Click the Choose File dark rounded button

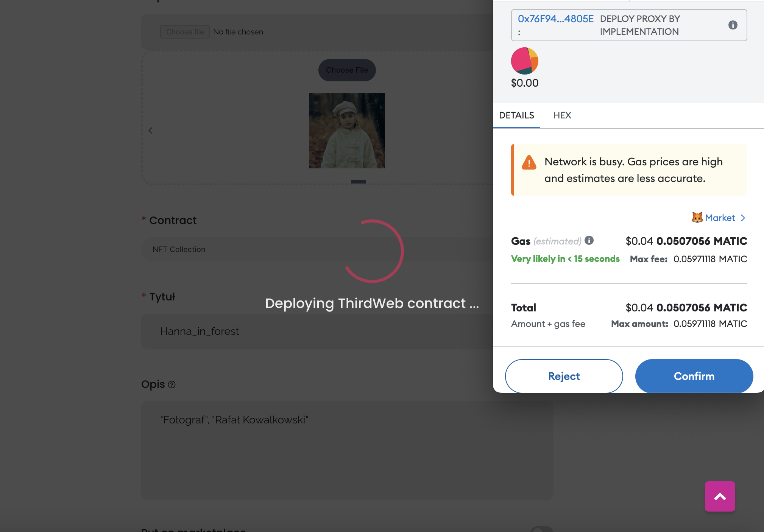point(347,70)
